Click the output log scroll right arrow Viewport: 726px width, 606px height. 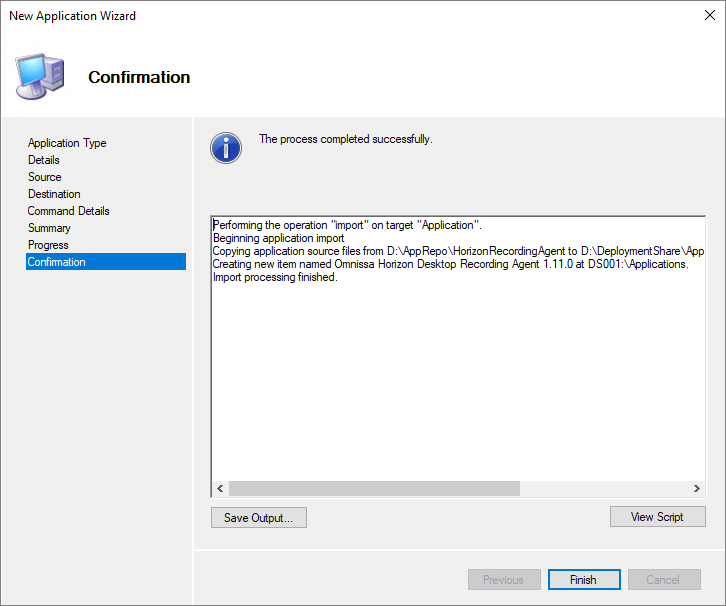(697, 489)
